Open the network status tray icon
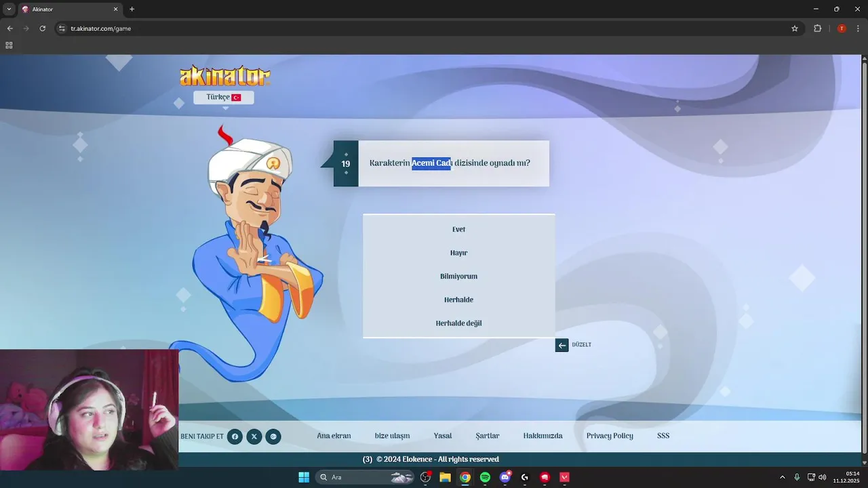 [811, 477]
